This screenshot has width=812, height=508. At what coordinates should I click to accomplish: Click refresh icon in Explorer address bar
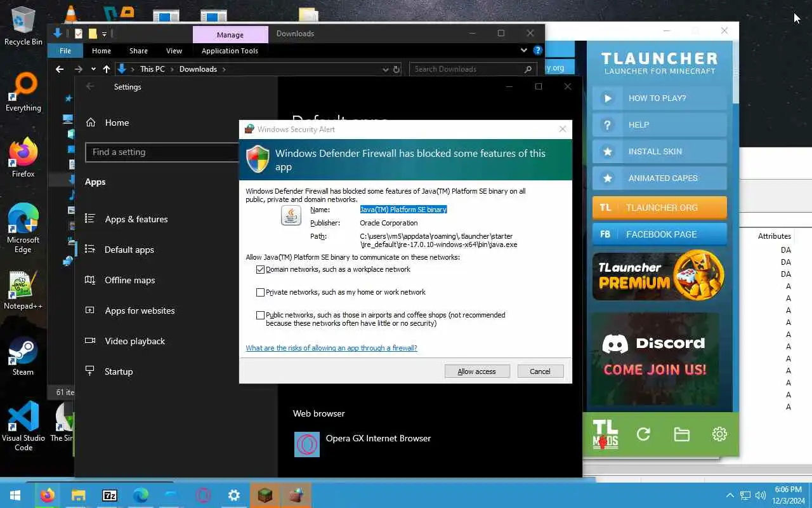tap(396, 69)
